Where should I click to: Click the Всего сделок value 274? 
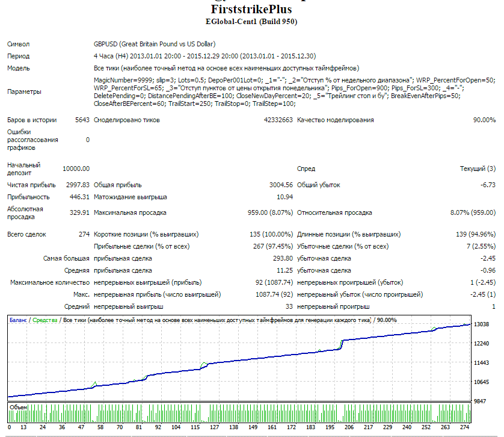(84, 234)
